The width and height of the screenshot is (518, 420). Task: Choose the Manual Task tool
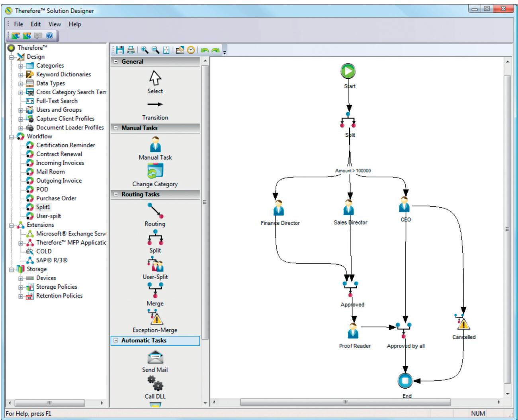155,148
